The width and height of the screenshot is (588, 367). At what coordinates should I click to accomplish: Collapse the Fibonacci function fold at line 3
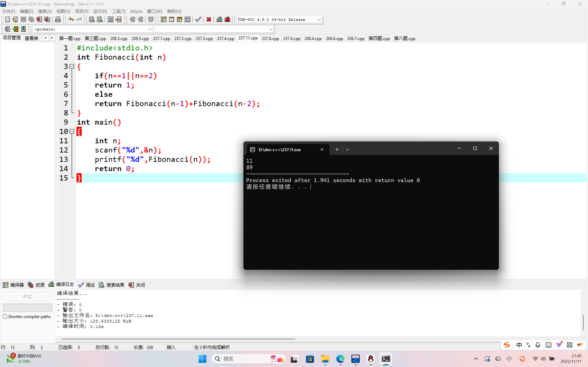click(x=72, y=66)
